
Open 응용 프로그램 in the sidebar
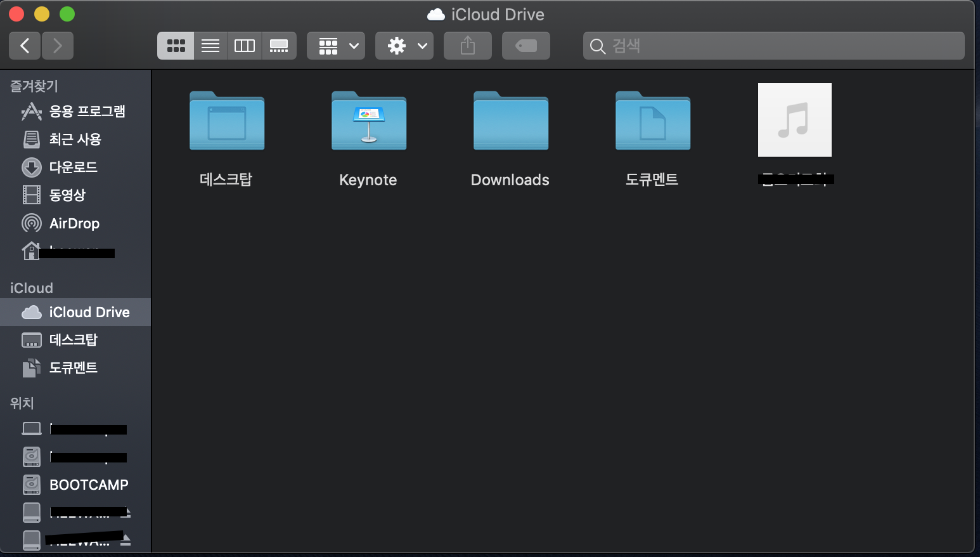(87, 112)
